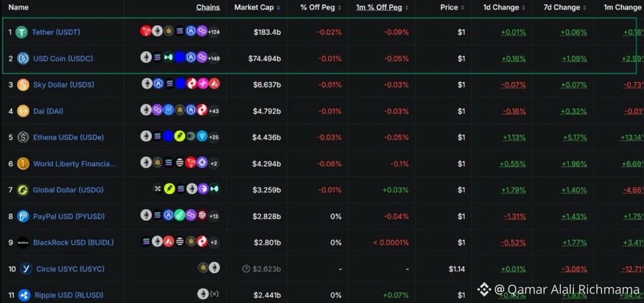Screen dimensions: 644x303
Task: Click the PayPal USD (PYUSD) logo
Action: 23,216
